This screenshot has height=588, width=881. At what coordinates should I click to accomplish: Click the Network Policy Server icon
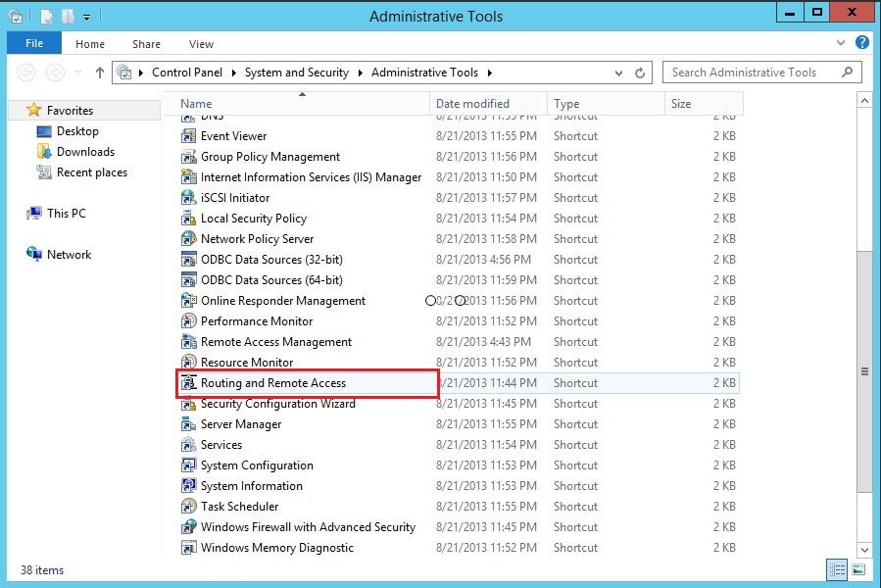189,239
